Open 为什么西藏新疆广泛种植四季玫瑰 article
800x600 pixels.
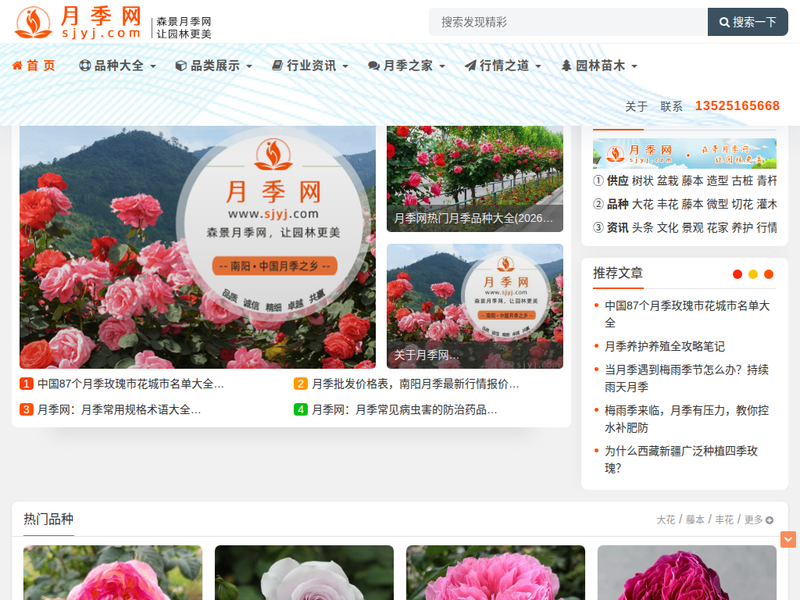click(x=681, y=459)
